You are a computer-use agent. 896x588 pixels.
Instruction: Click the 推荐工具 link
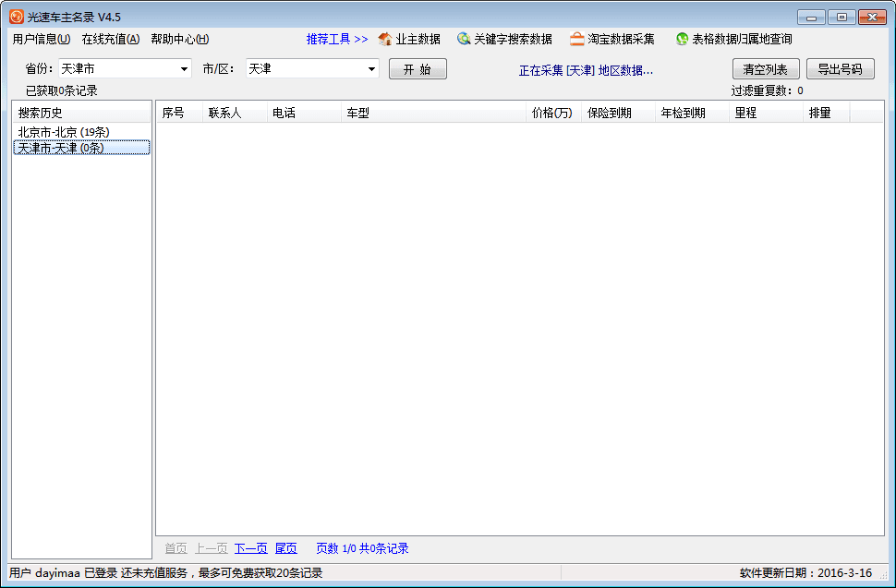pos(337,39)
